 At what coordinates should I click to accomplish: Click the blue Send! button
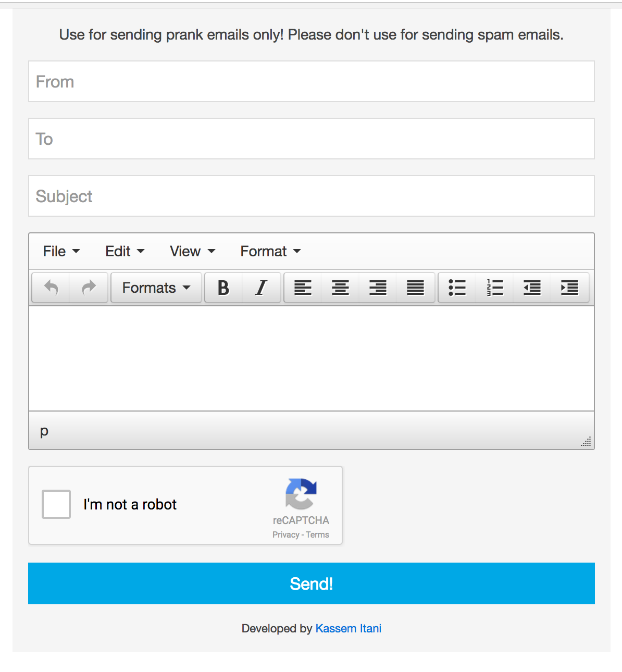click(312, 583)
